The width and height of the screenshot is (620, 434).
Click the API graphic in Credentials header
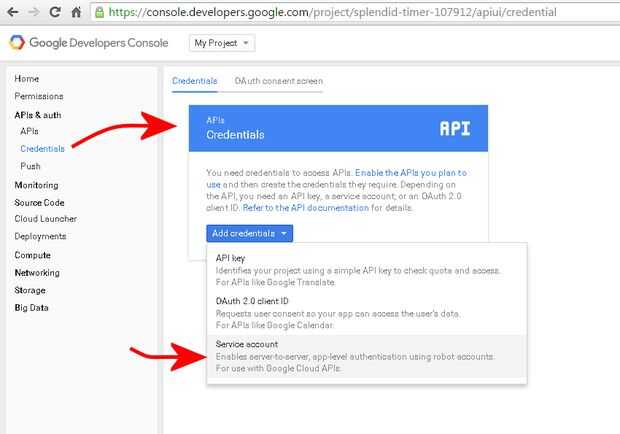tap(455, 129)
